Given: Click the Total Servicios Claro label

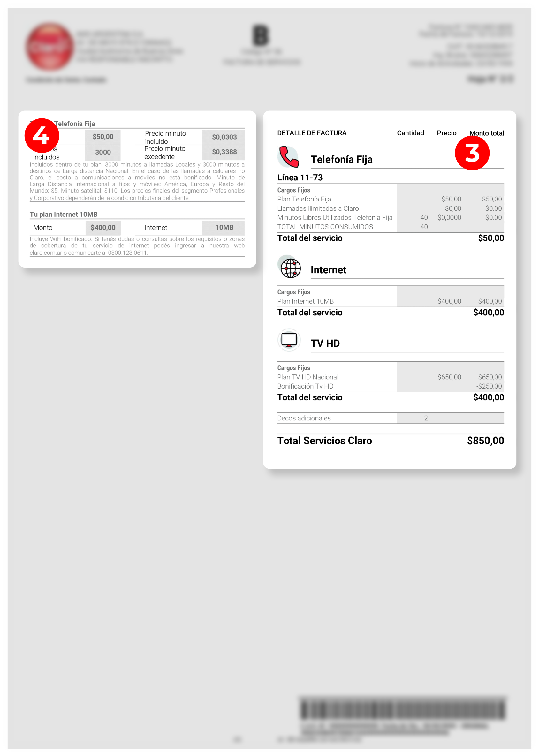Looking at the screenshot, I should pyautogui.click(x=325, y=441).
